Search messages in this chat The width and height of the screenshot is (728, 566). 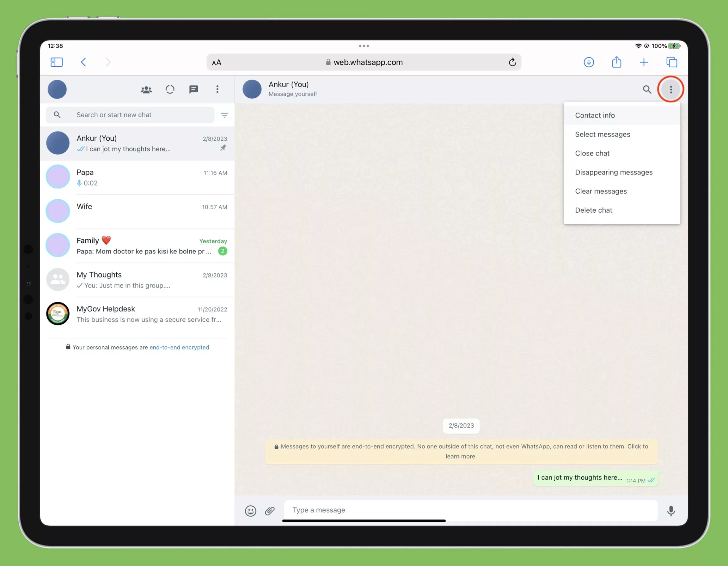coord(647,89)
